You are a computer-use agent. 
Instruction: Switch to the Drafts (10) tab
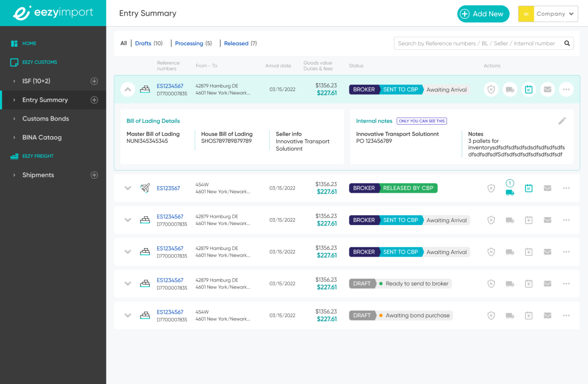149,43
